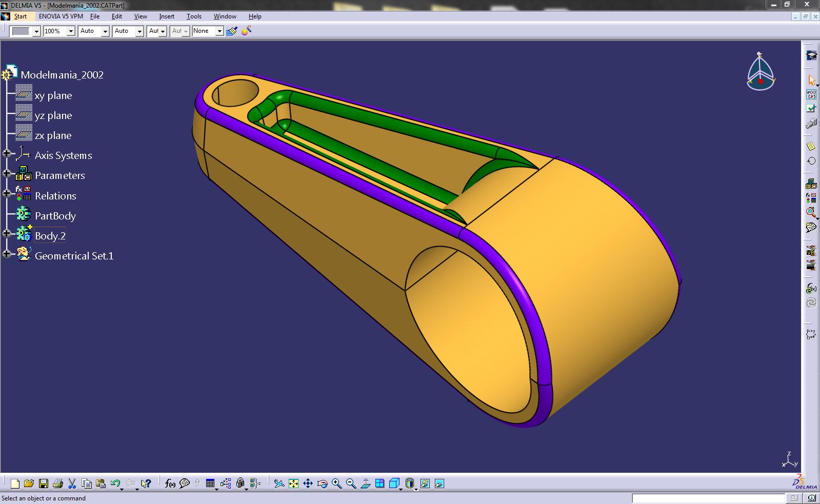Cut selection with the scissors icon
This screenshot has height=504, width=820.
pyautogui.click(x=72, y=483)
